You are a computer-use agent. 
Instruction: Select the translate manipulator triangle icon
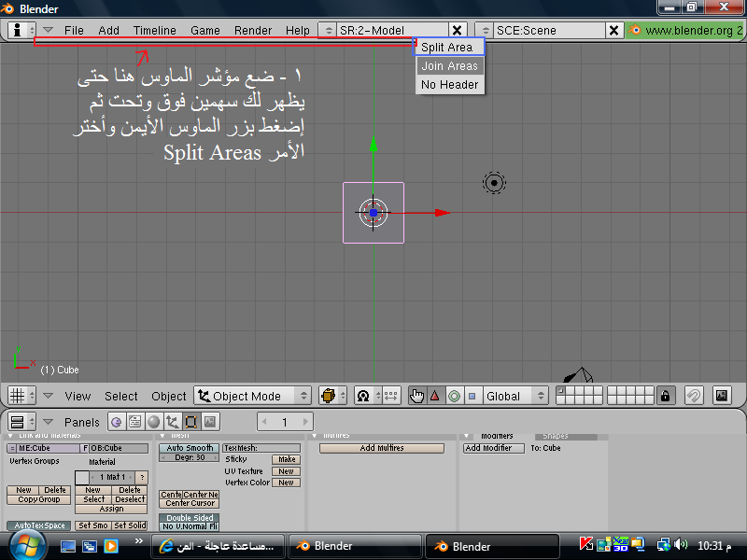(435, 396)
